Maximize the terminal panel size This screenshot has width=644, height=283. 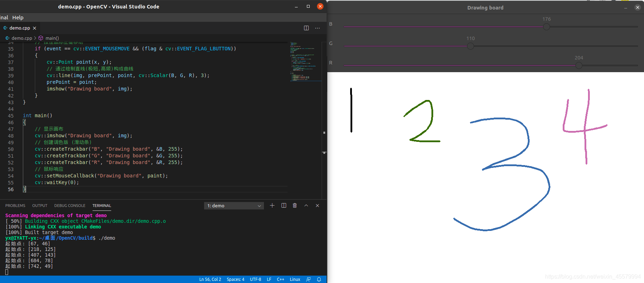click(306, 206)
